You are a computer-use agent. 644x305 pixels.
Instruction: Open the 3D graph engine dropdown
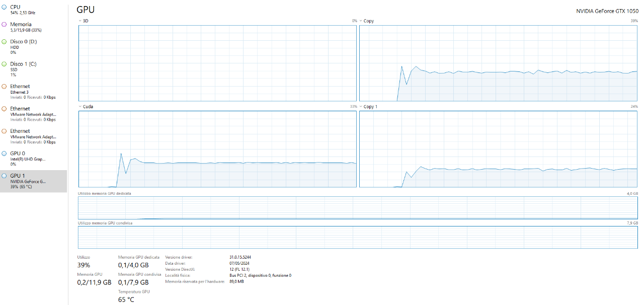click(x=80, y=21)
